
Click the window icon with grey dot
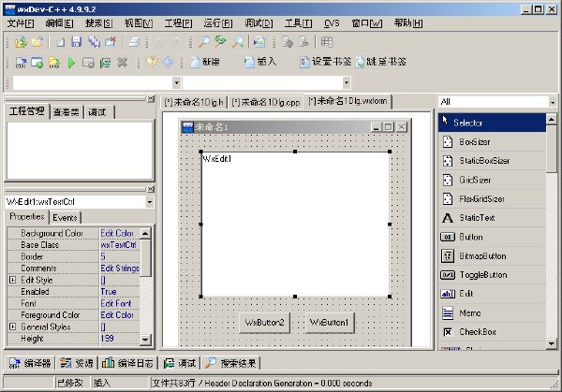88,63
